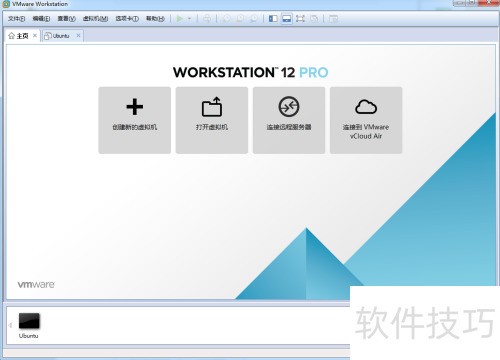500x360 pixels.
Task: Click the thumbnail bar left scroll arrow
Action: (10, 325)
